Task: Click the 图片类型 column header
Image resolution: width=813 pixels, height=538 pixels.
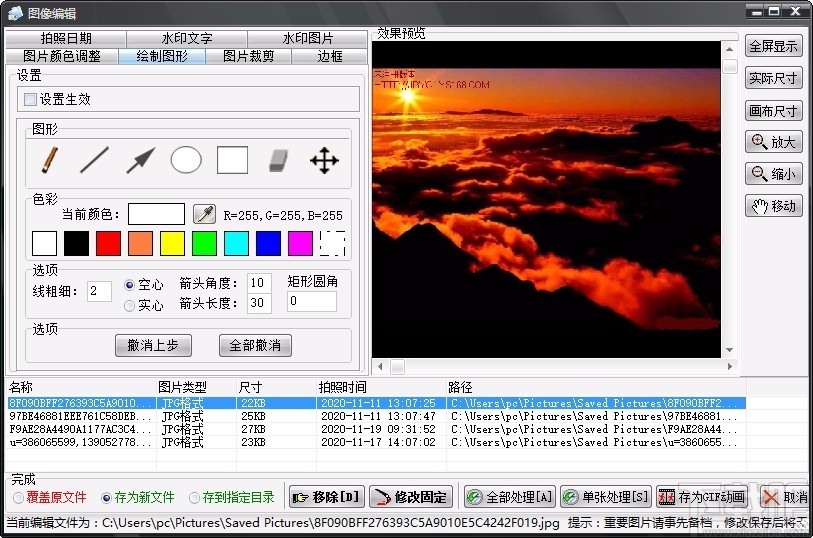Action: point(197,387)
